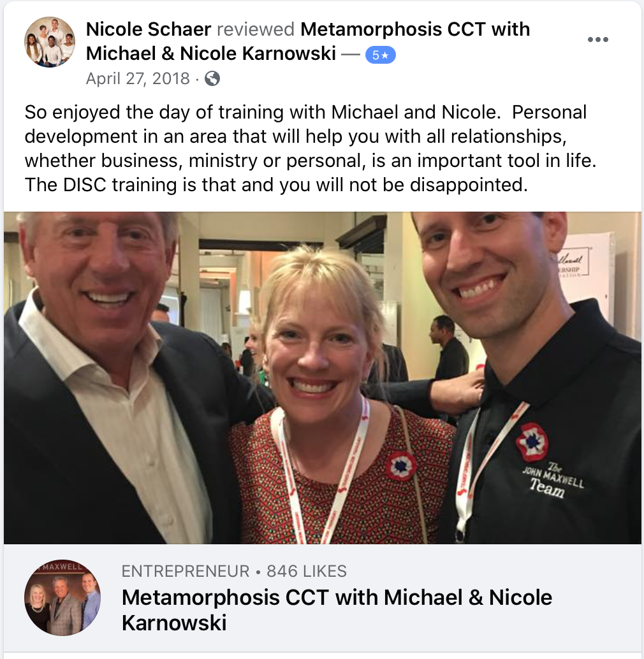Viewport: 644px width, 659px height.
Task: Click the rosette pin on woman's red top
Action: coord(401,466)
